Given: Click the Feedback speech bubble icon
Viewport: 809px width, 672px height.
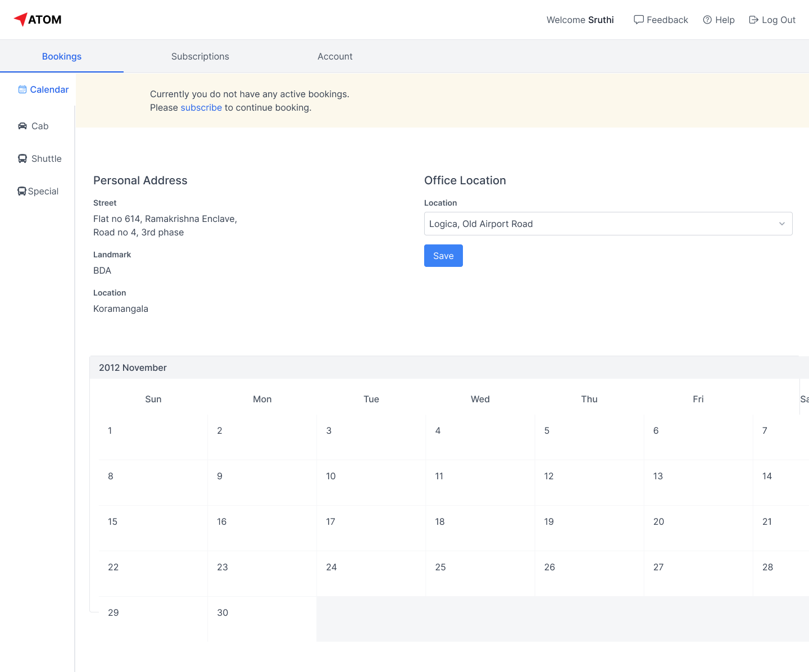Looking at the screenshot, I should point(639,20).
